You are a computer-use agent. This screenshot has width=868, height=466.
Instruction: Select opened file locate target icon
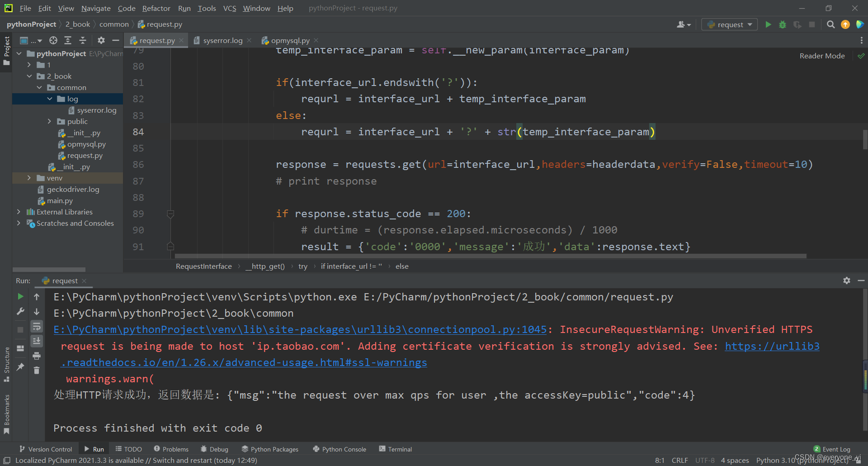point(53,40)
